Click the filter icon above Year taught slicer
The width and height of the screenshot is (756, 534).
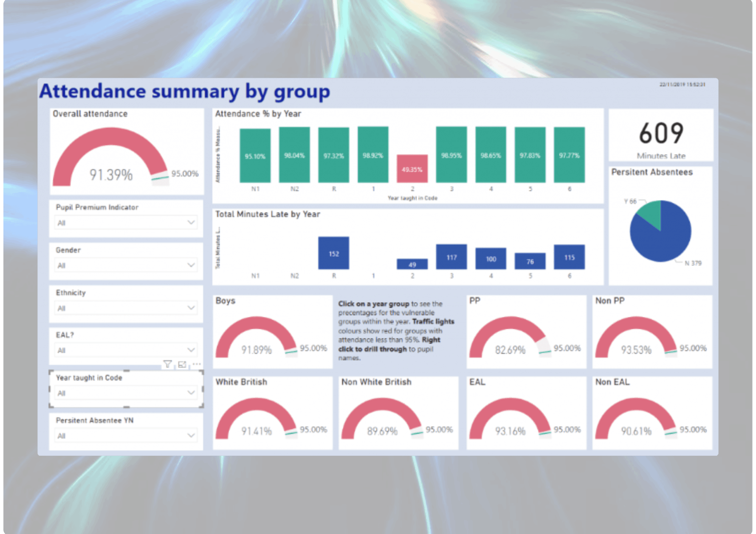[167, 364]
